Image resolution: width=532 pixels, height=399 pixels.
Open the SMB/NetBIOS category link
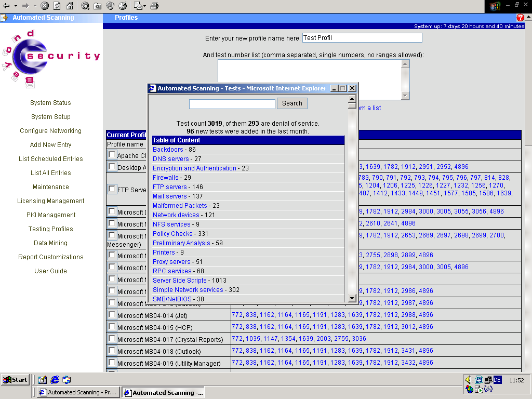(172, 299)
